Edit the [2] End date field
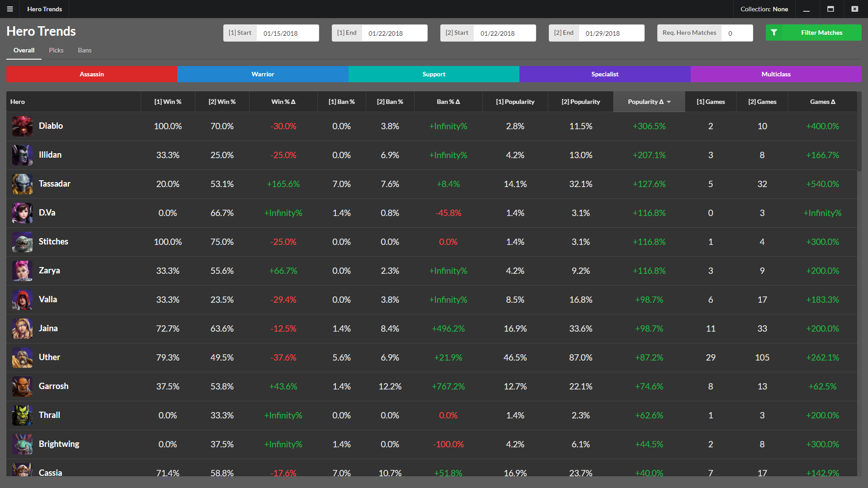 (611, 33)
